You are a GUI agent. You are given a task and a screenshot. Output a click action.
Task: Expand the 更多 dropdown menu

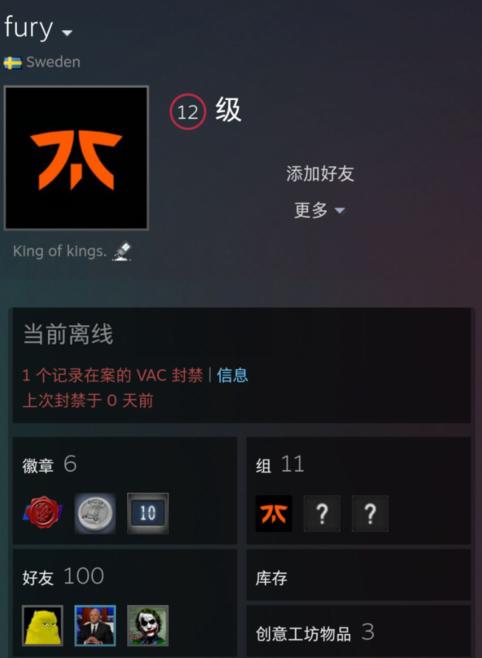pyautogui.click(x=319, y=210)
